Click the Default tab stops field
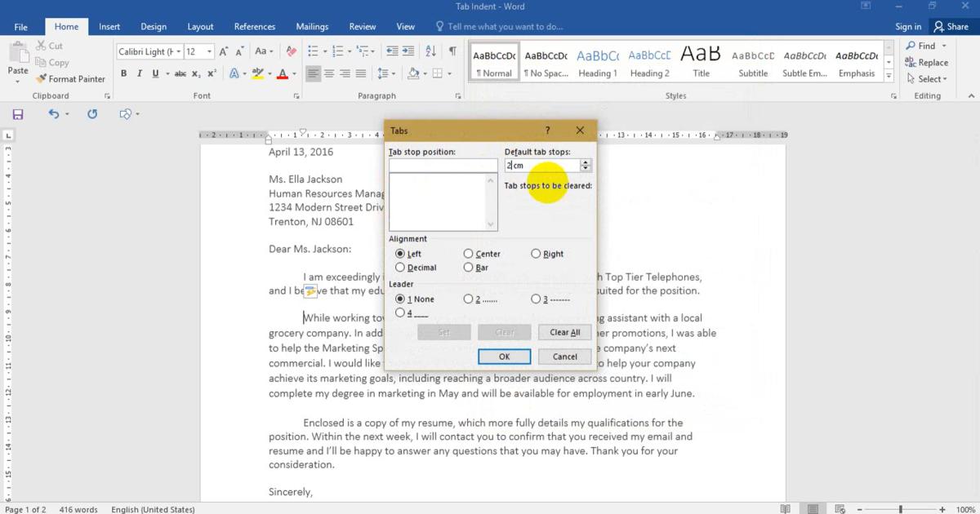Screen dimensions: 980x514 click(541, 166)
